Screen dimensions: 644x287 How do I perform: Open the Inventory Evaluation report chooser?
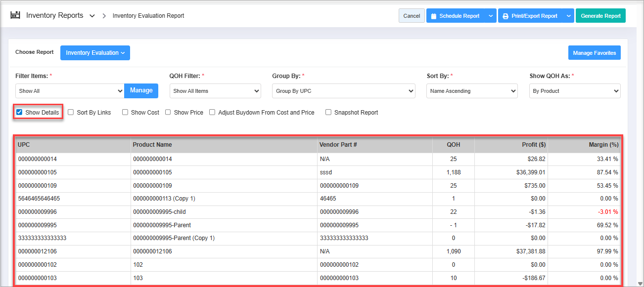(95, 53)
